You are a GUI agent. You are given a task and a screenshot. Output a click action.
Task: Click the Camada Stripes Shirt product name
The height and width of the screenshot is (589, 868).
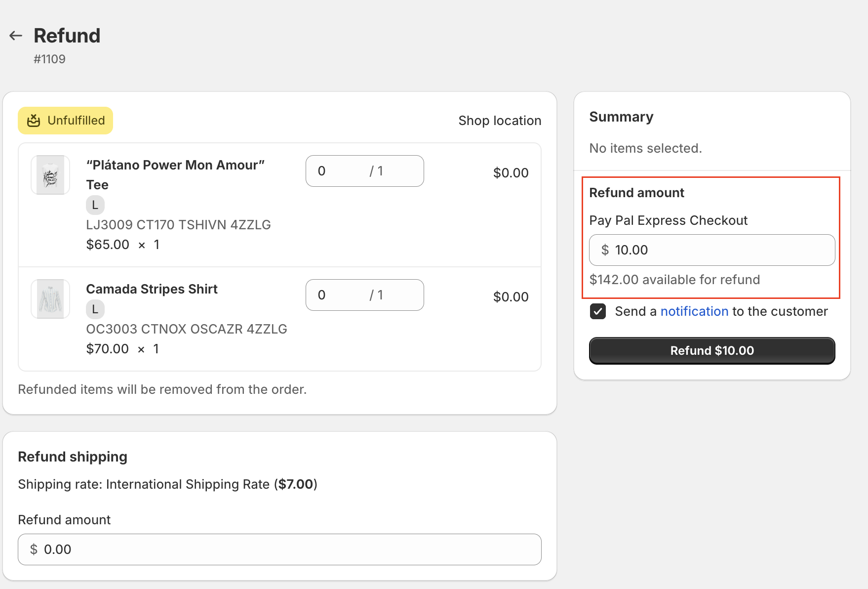pyautogui.click(x=152, y=289)
